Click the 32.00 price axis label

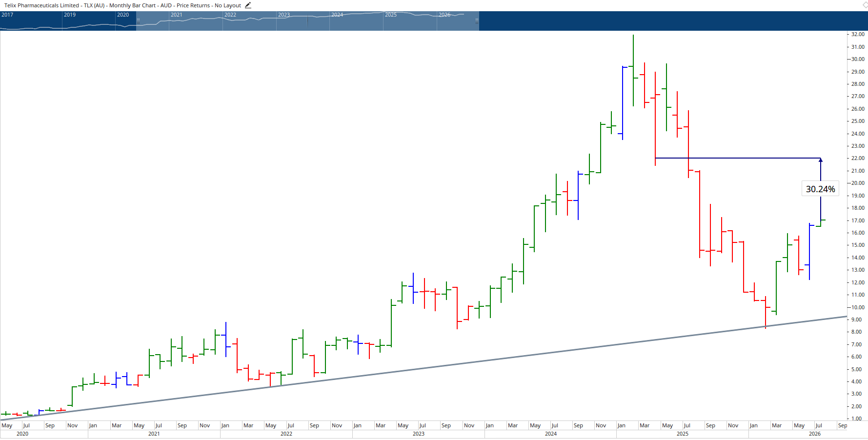[858, 34]
